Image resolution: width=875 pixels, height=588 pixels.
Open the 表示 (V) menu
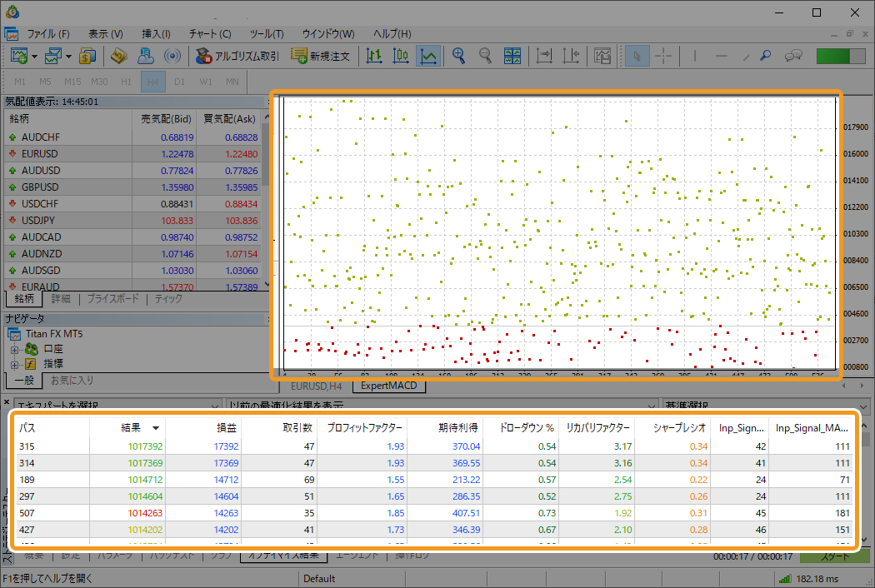click(x=106, y=34)
